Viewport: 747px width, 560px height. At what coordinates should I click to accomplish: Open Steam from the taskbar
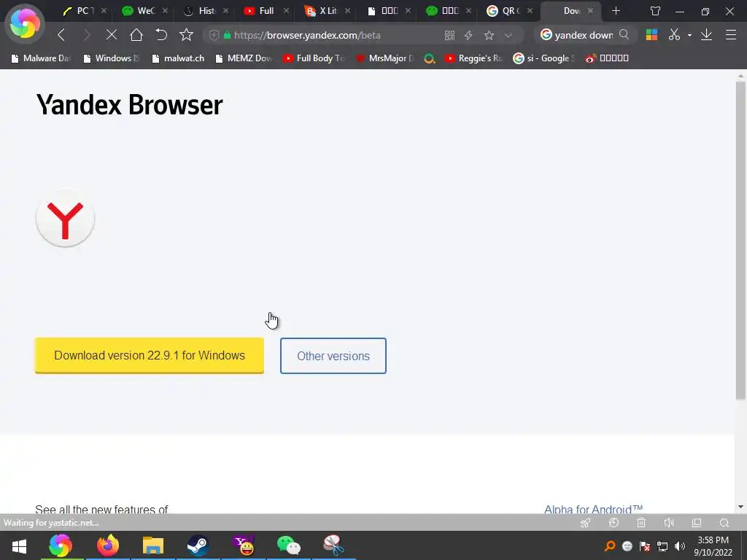click(x=198, y=545)
